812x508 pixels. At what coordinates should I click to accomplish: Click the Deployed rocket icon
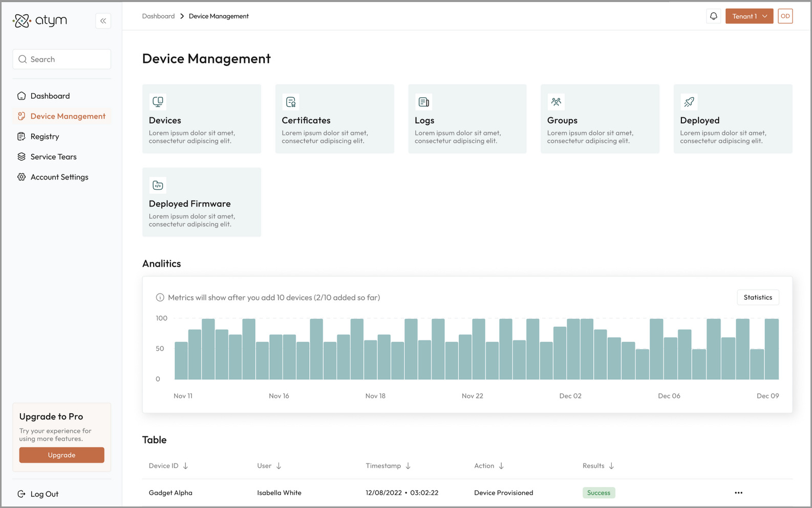tap(689, 102)
